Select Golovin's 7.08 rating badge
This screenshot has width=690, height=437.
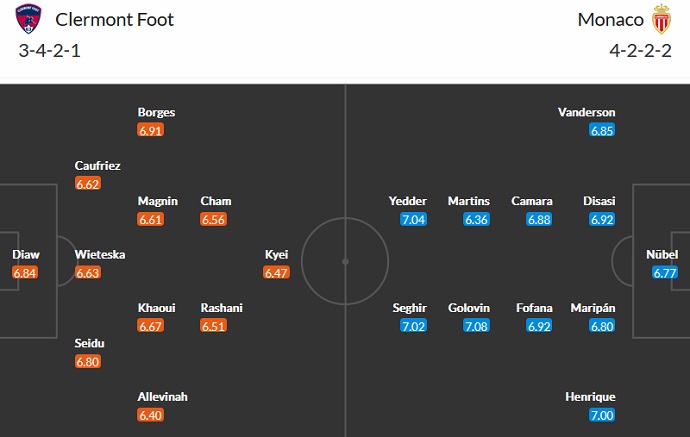[476, 326]
